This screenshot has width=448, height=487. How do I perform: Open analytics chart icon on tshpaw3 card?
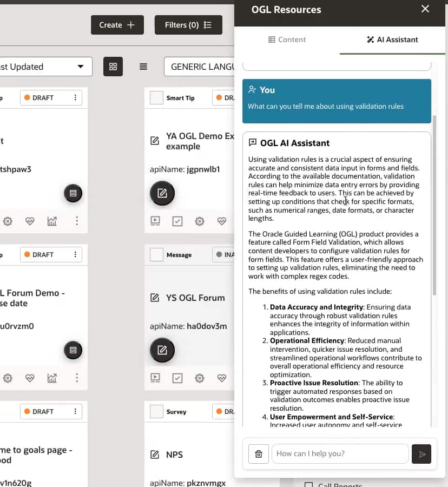pyautogui.click(x=52, y=221)
